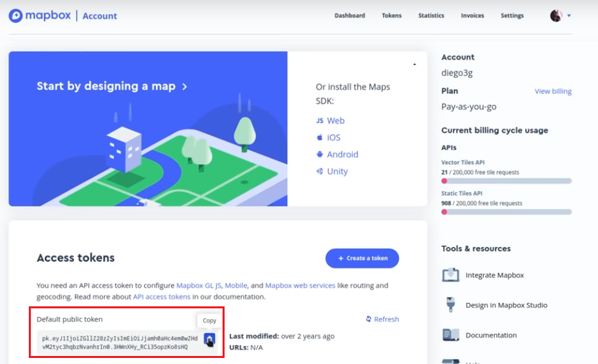Click the Android robot icon
The width and height of the screenshot is (598, 364).
point(320,154)
